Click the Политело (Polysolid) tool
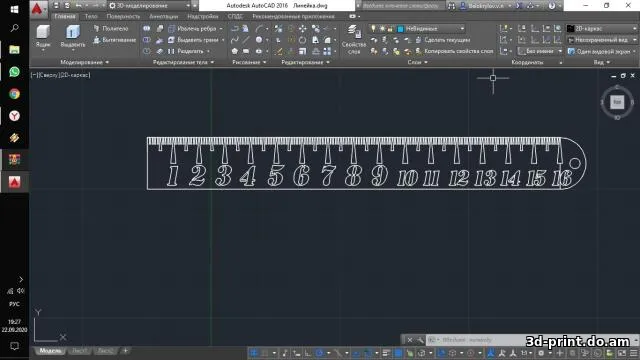Screen dimensions: 640x360 click(111, 29)
